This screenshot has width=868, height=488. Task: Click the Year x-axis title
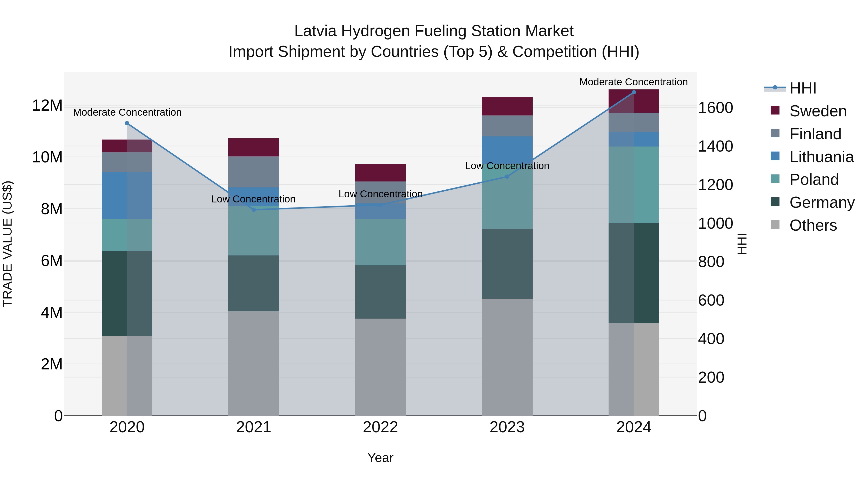pyautogui.click(x=380, y=458)
